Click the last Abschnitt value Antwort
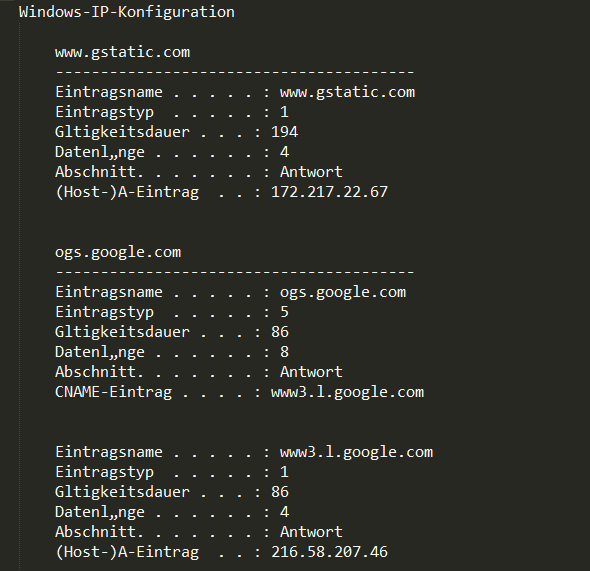The width and height of the screenshot is (590, 571). [312, 532]
